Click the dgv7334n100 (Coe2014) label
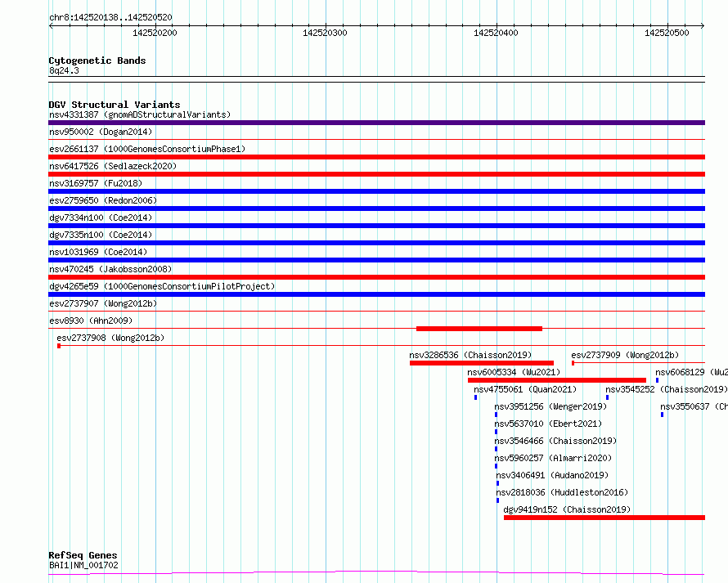 pos(101,218)
